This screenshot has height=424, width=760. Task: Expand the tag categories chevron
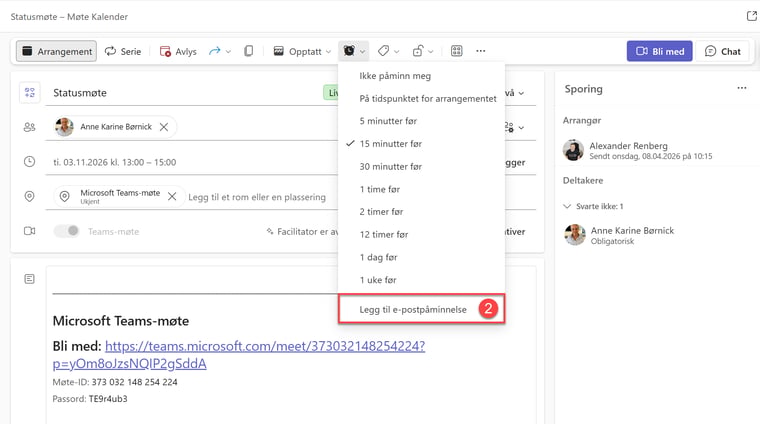[x=396, y=51]
